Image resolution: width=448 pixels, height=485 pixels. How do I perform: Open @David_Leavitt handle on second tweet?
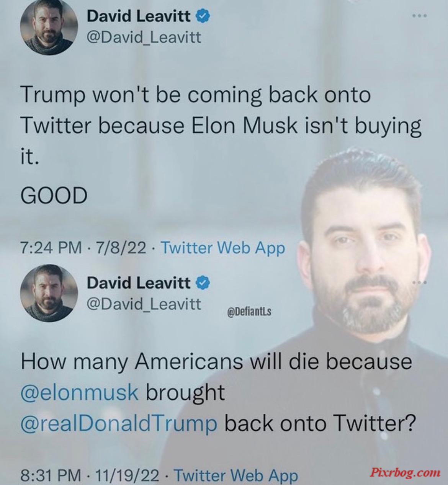[x=144, y=304]
